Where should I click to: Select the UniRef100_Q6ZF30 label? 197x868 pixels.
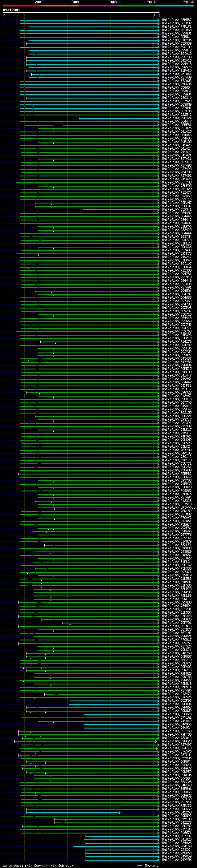coord(177,111)
